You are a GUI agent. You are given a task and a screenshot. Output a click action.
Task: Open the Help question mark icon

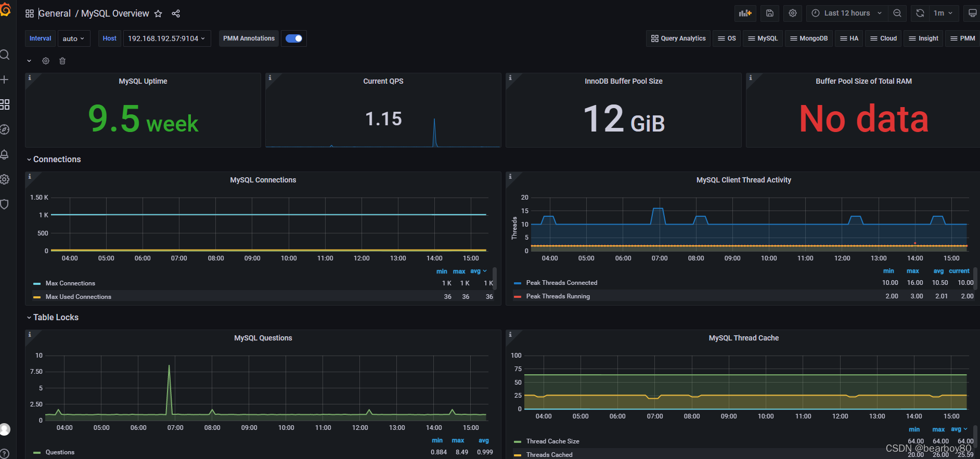(x=5, y=453)
